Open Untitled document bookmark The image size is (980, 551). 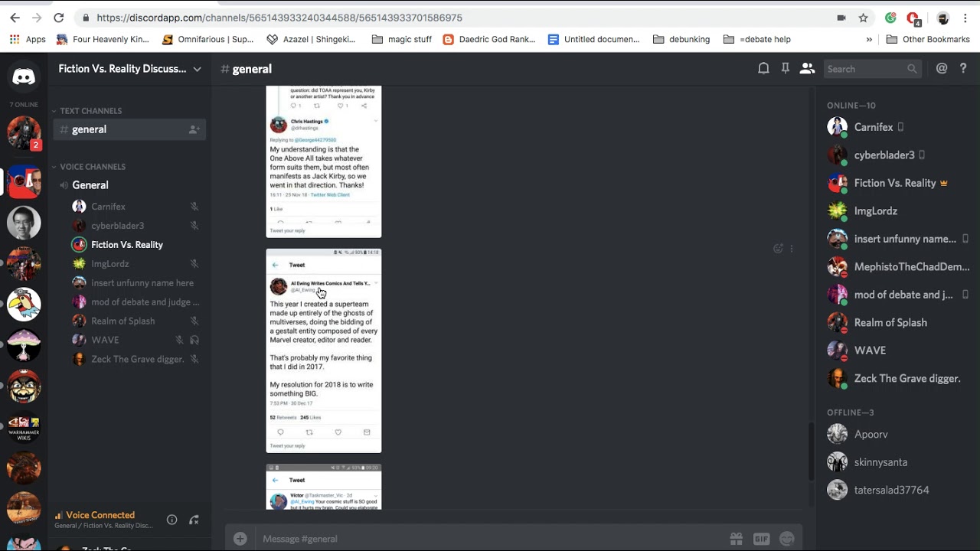[593, 39]
